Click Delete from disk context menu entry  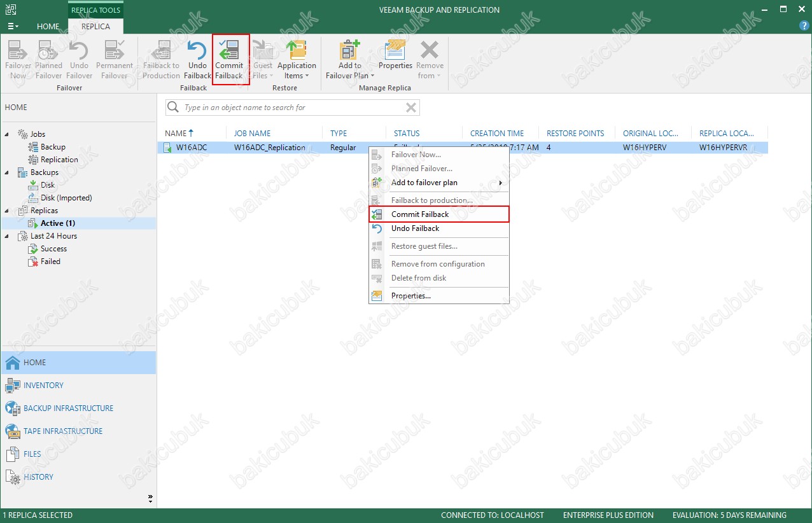pos(439,278)
